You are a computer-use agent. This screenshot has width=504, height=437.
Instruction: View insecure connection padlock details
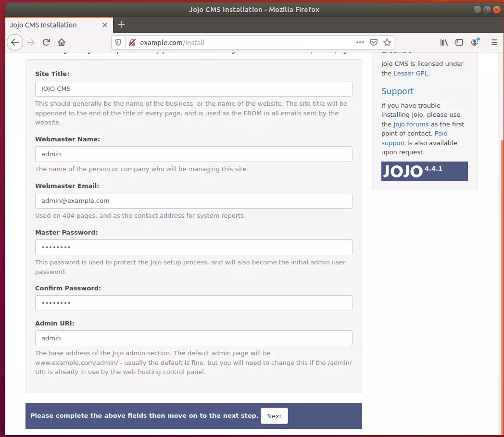coord(132,42)
